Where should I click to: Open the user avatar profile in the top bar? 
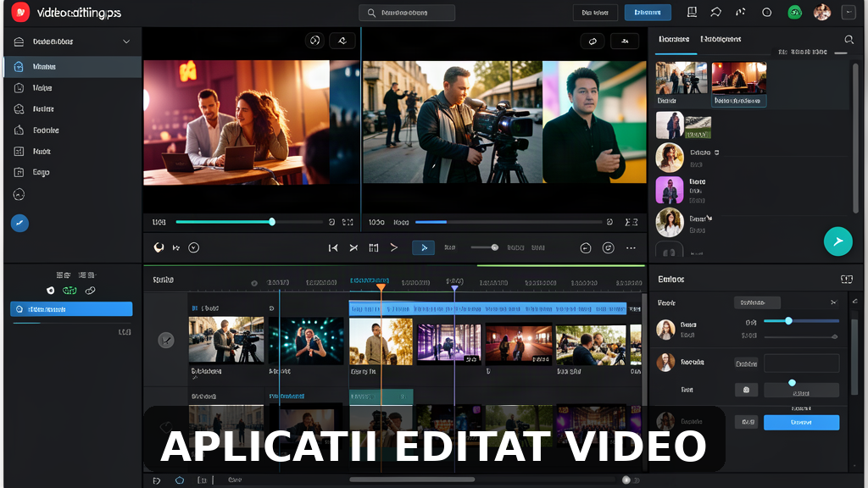[x=822, y=12]
